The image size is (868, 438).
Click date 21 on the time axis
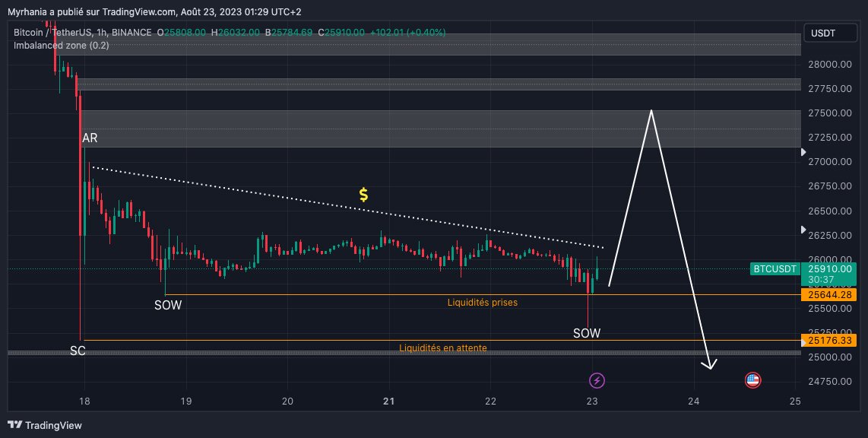pyautogui.click(x=389, y=401)
